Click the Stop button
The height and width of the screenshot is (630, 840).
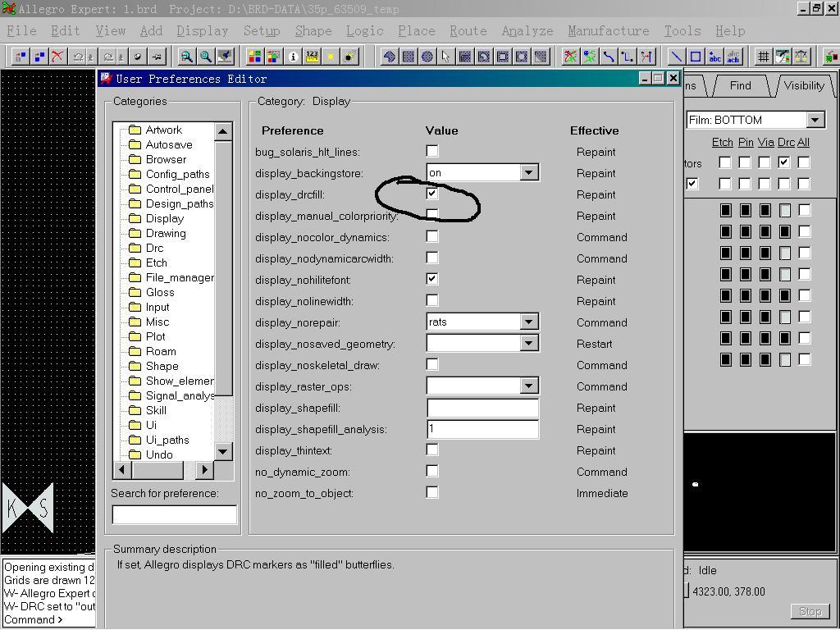tap(810, 611)
